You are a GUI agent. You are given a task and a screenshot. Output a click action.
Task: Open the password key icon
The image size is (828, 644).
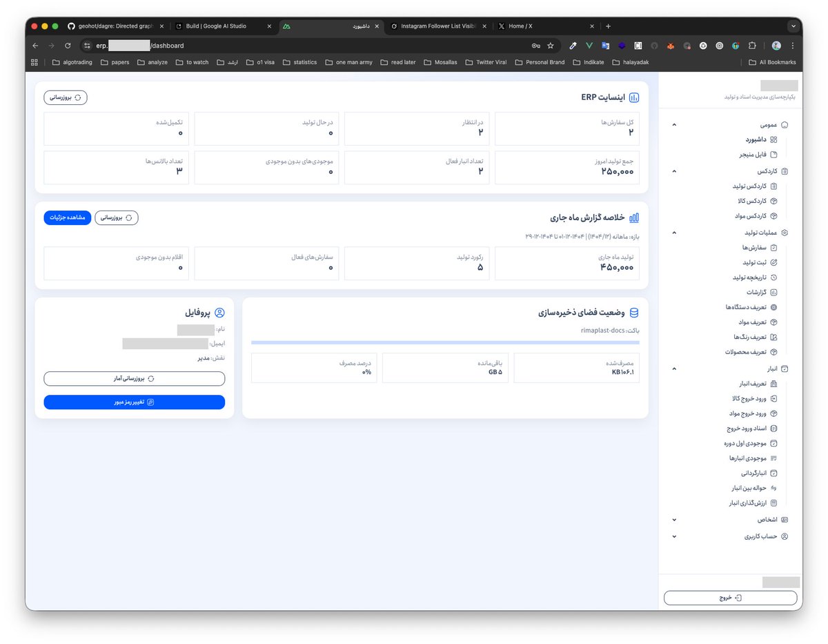coord(535,46)
